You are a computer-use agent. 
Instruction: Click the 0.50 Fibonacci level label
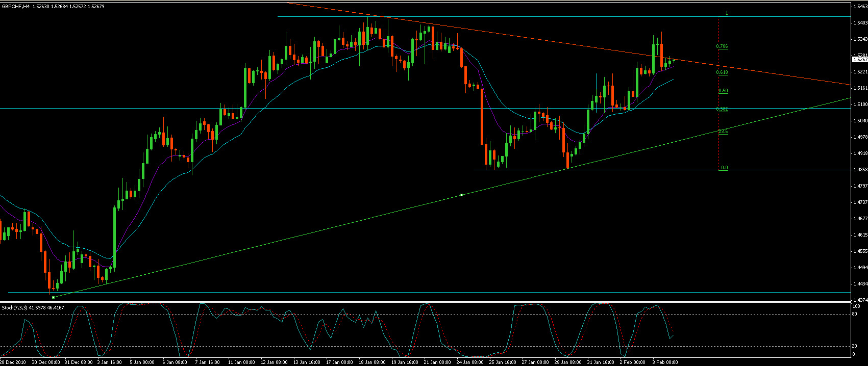723,91
